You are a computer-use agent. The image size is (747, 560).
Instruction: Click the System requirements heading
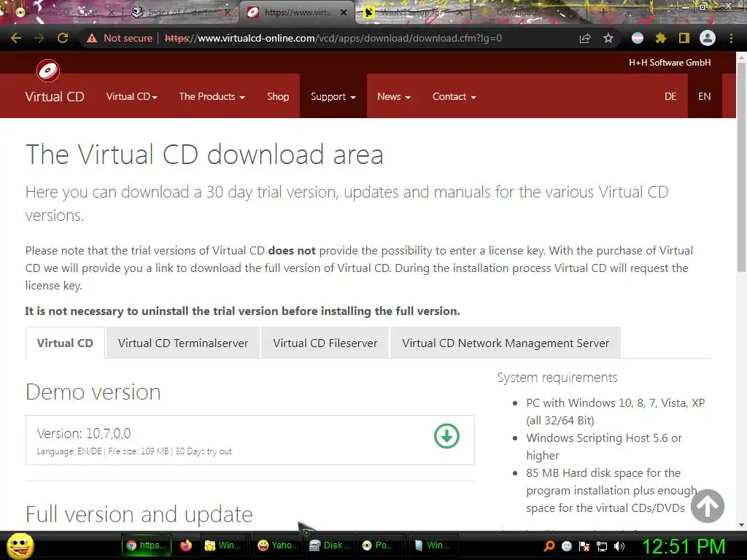pos(557,378)
